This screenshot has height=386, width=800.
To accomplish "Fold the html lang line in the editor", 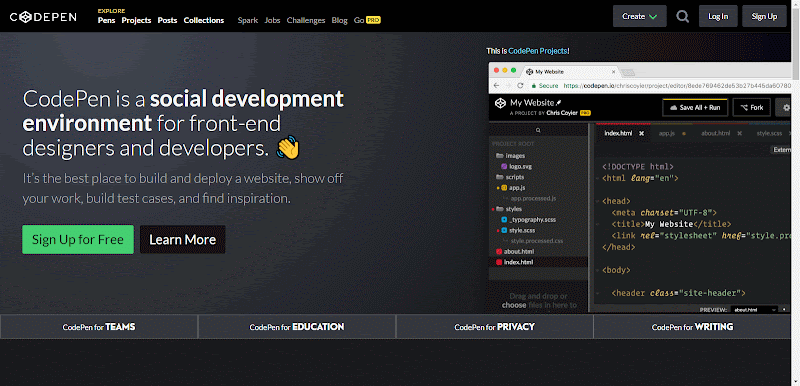I will (x=597, y=178).
